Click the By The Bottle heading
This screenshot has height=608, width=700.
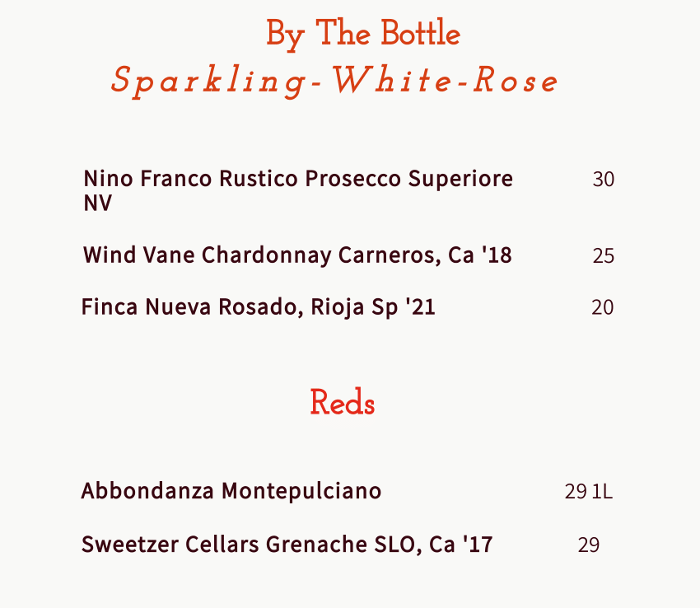363,34
